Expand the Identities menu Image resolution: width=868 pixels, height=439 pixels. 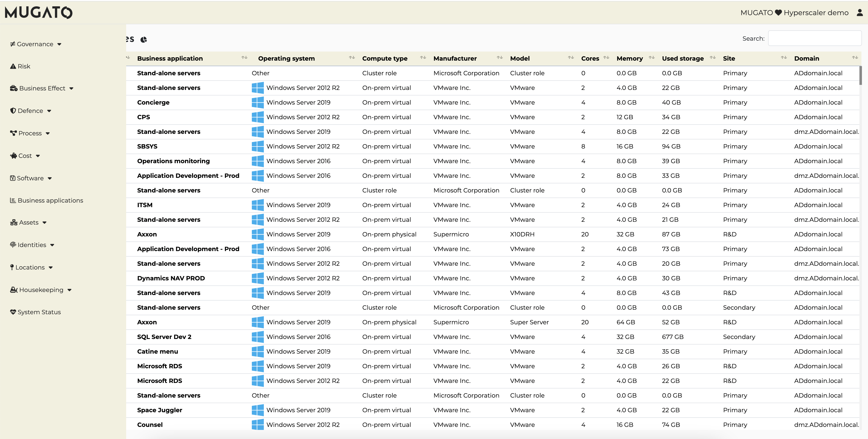(52, 245)
